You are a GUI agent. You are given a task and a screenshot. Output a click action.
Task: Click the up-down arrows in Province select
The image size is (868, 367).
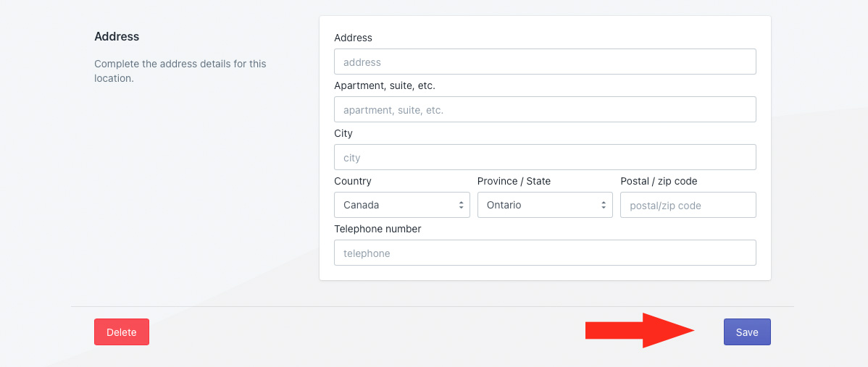(x=604, y=206)
